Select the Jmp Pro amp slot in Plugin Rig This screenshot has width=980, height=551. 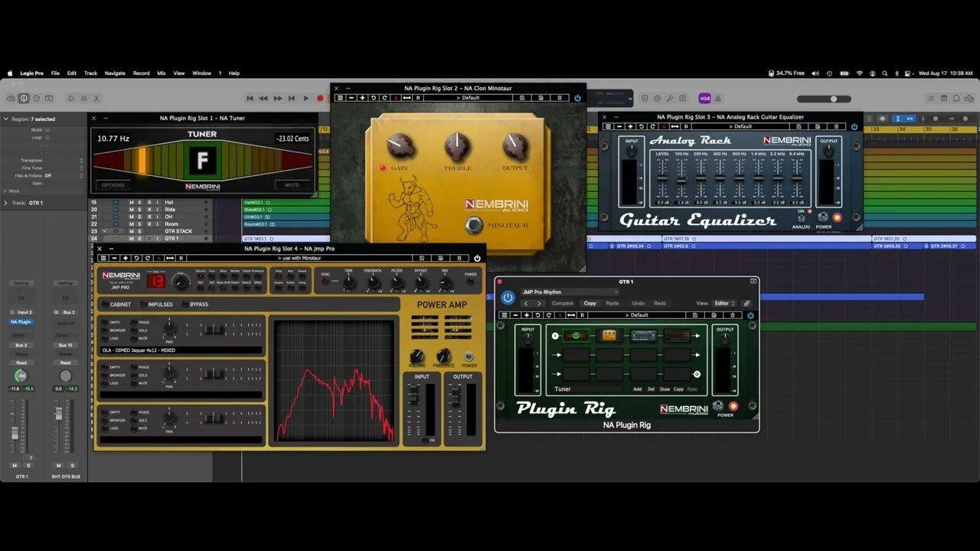(x=676, y=335)
